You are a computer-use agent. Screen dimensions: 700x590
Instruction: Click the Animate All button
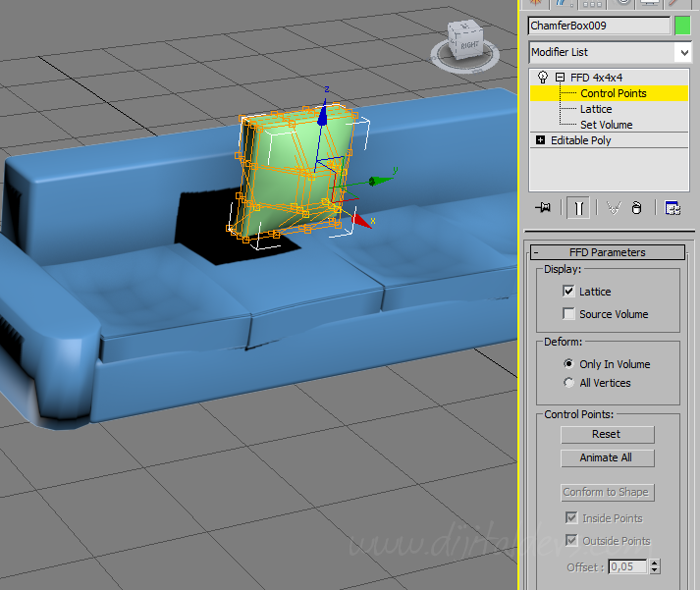click(606, 457)
